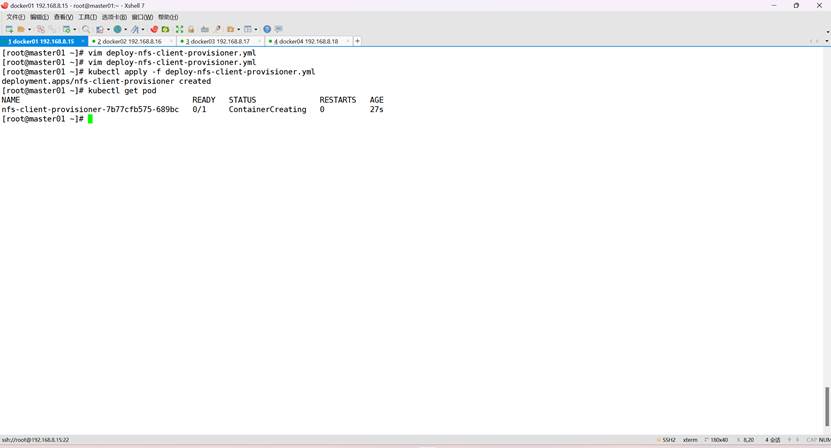Close the docker03 192.168.8.17 tab
Viewport: 831px width, 448px height.
coord(259,41)
